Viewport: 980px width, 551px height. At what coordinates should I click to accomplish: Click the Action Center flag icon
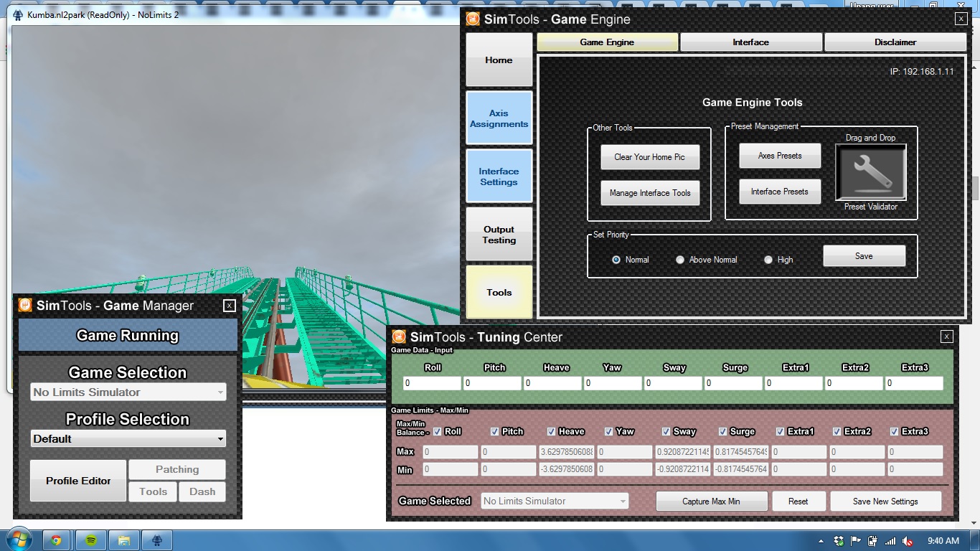click(x=856, y=541)
